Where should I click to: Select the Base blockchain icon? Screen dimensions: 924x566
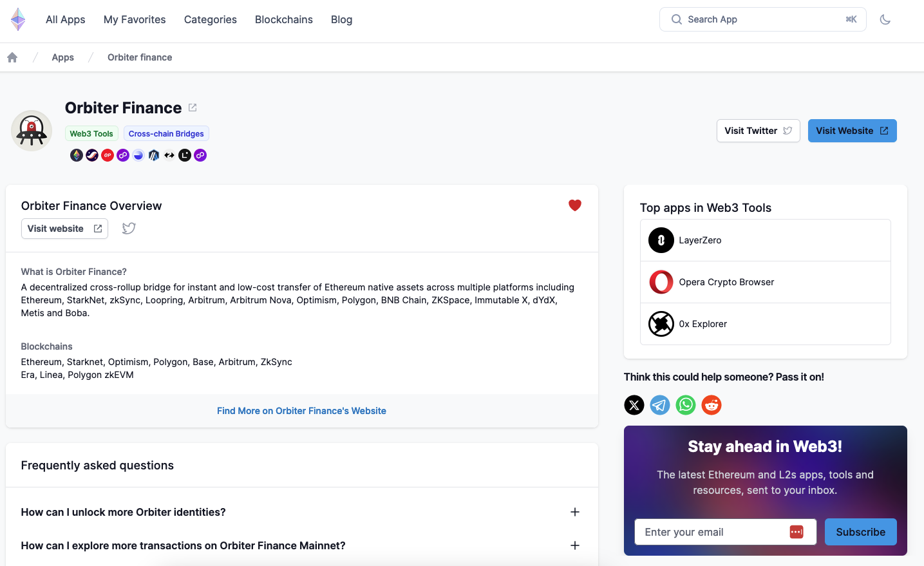coord(138,155)
